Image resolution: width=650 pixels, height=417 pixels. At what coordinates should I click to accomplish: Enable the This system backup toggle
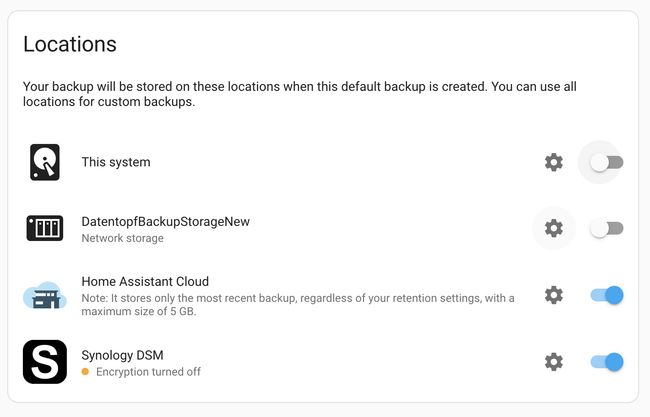(x=607, y=162)
